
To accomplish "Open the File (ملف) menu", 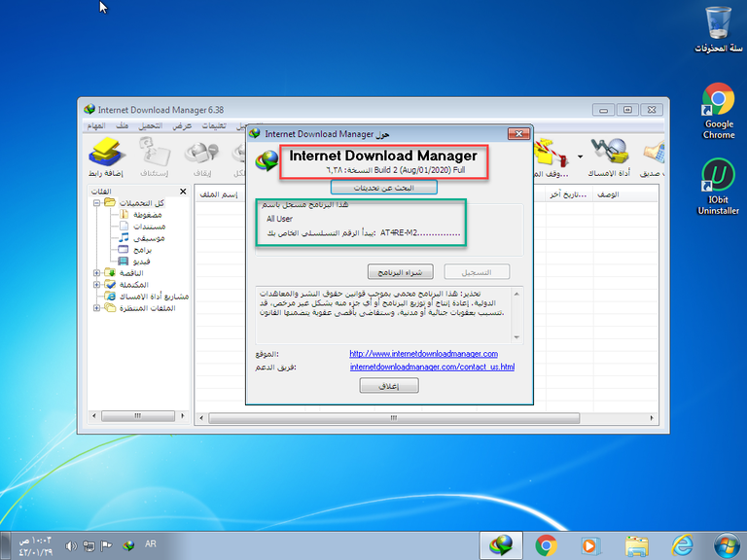I will (123, 125).
